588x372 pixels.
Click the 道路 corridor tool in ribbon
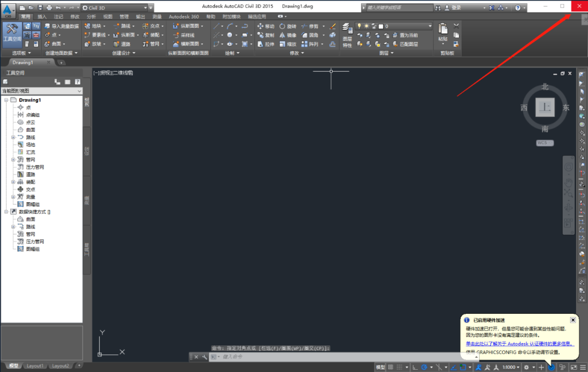pyautogui.click(x=122, y=44)
